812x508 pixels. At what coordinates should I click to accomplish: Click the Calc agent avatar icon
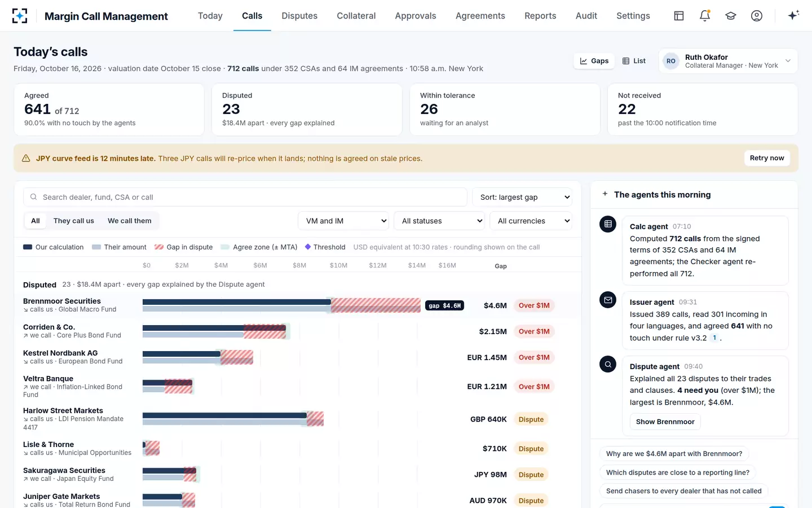(x=608, y=224)
